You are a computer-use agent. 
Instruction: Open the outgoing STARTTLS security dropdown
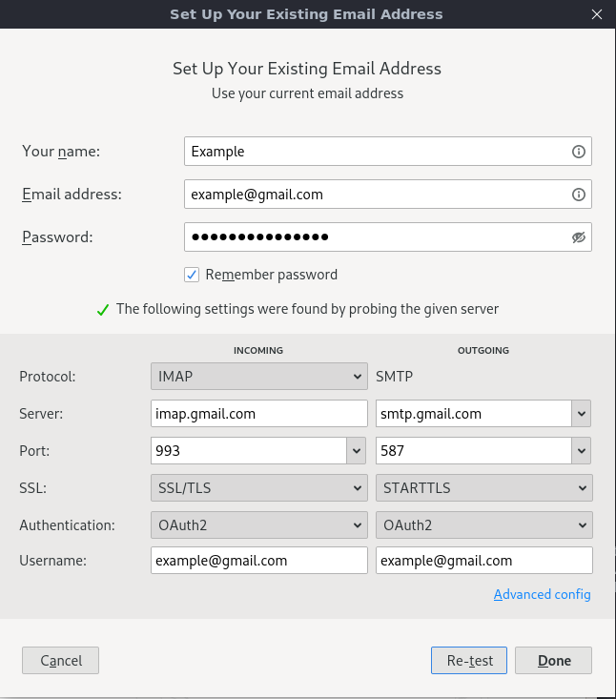click(x=484, y=488)
